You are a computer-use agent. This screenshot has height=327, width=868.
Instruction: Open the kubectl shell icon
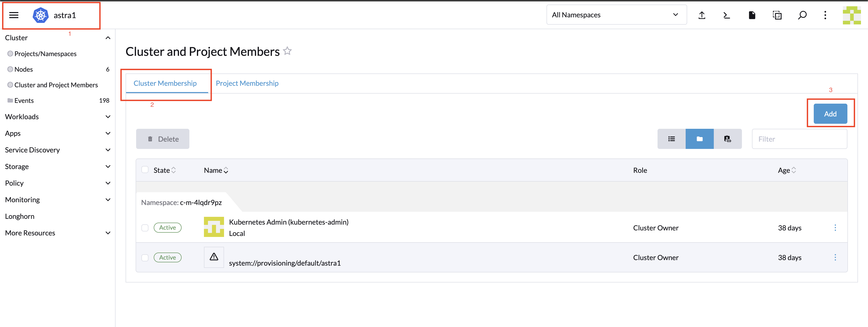click(727, 15)
